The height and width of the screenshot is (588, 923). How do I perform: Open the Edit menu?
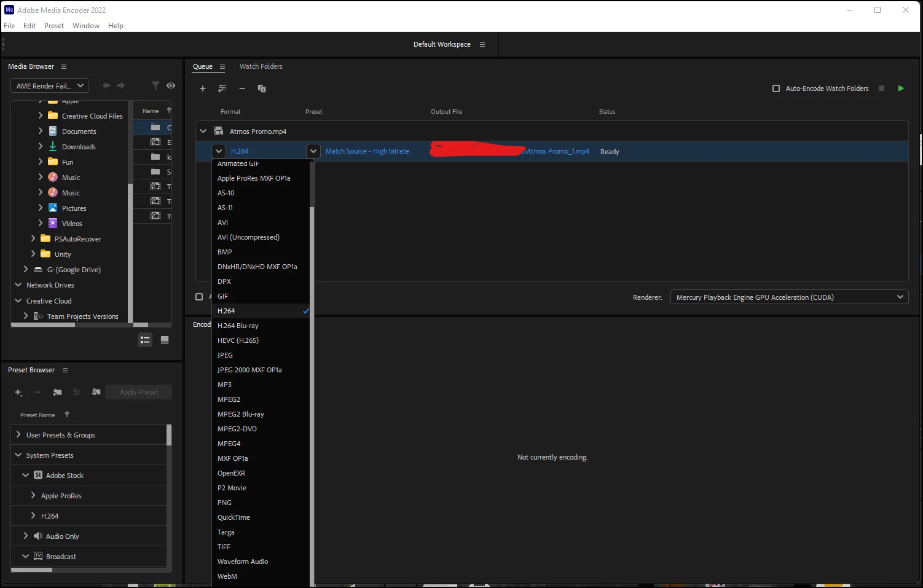29,25
